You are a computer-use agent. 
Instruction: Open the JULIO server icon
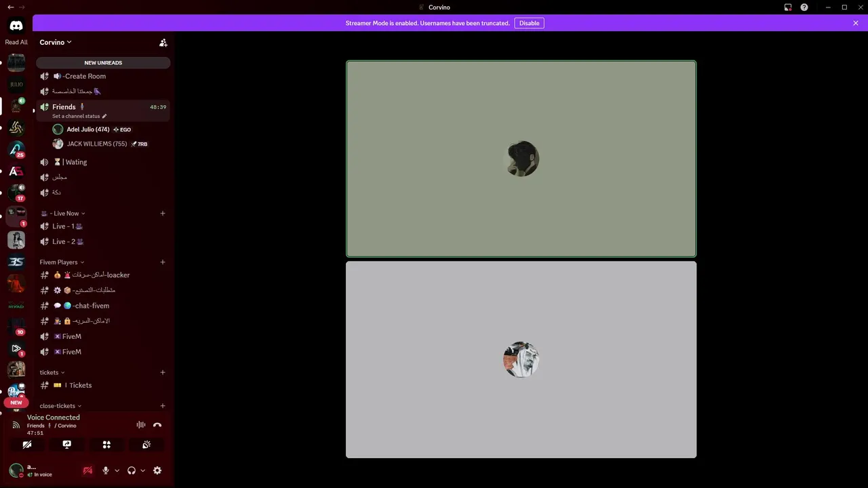click(16, 85)
